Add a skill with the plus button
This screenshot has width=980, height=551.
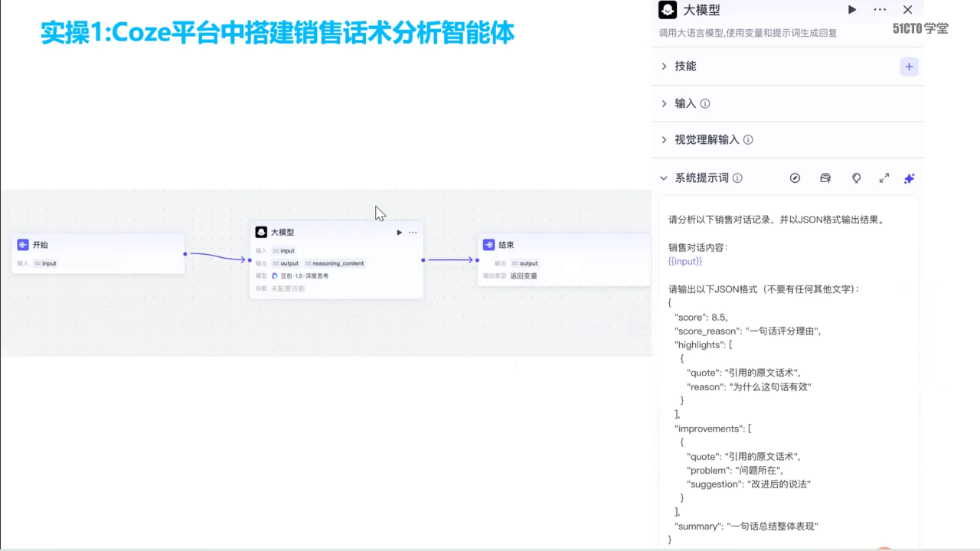point(909,67)
